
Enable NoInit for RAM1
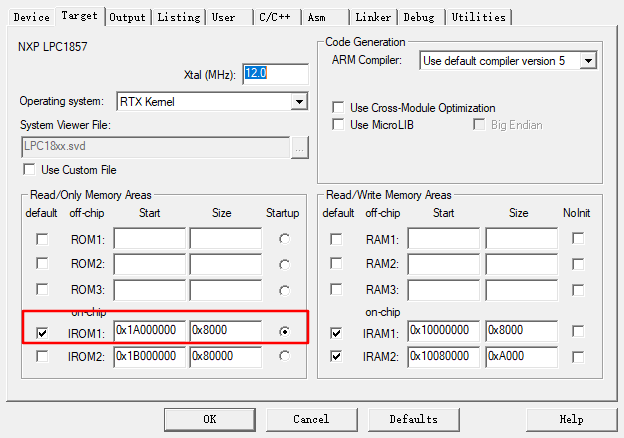click(578, 239)
